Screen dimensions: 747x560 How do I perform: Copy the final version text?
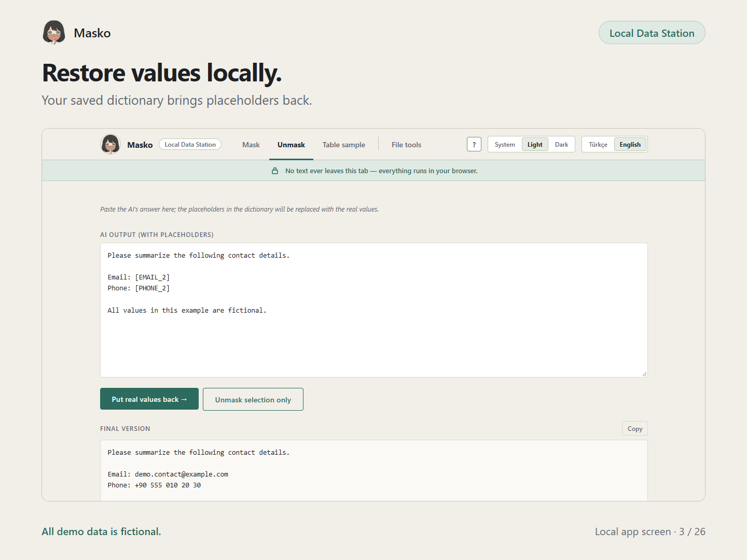pos(635,428)
